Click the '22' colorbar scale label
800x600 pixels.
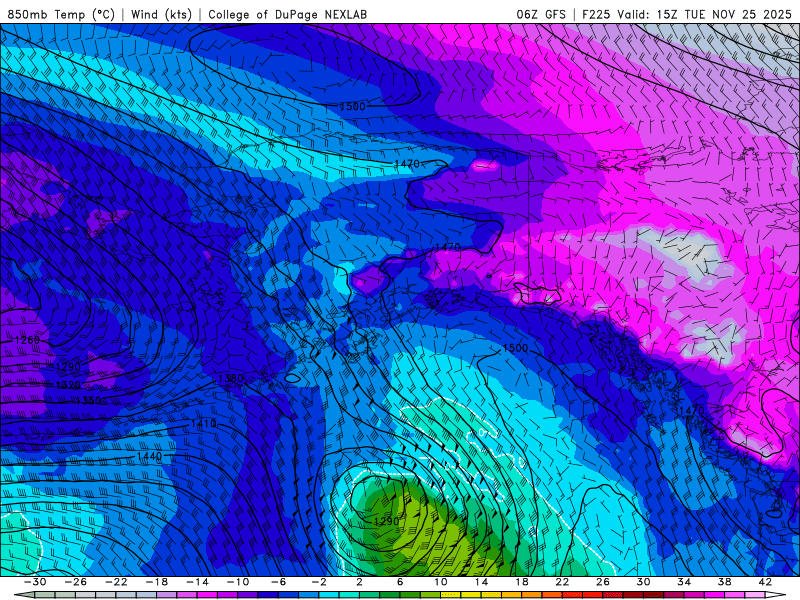click(x=562, y=582)
